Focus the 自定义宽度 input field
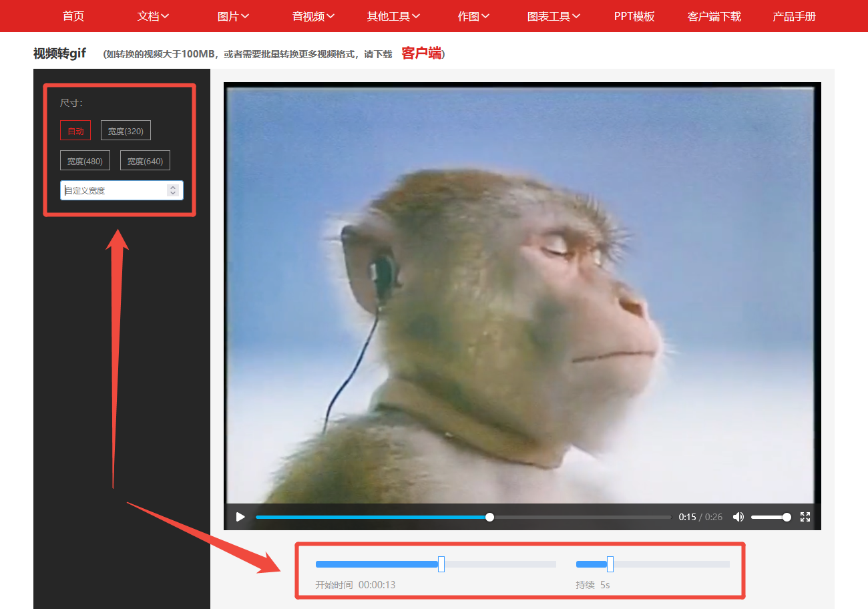 [122, 190]
